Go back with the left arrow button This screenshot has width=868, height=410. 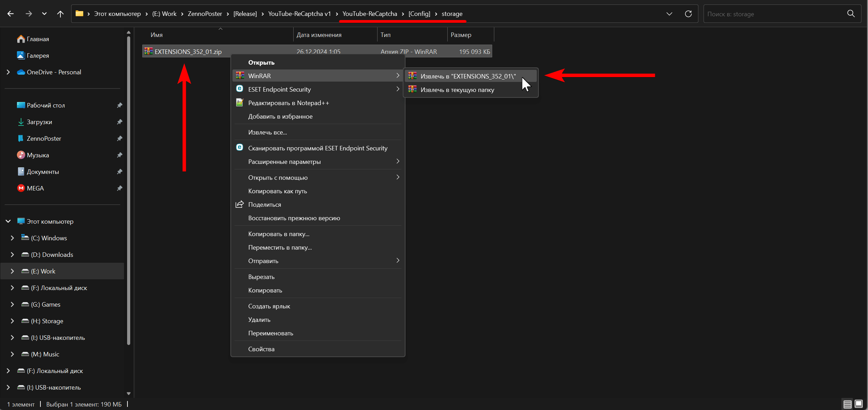click(11, 14)
